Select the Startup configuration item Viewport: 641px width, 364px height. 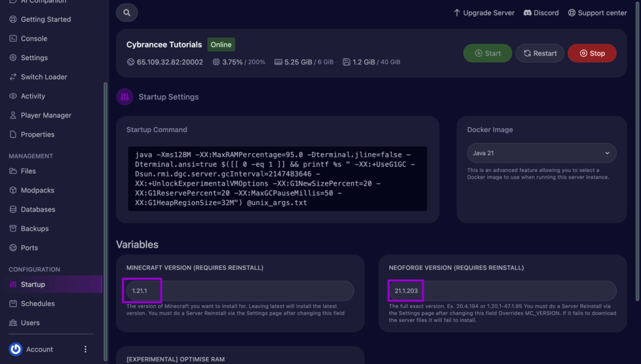coord(53,285)
